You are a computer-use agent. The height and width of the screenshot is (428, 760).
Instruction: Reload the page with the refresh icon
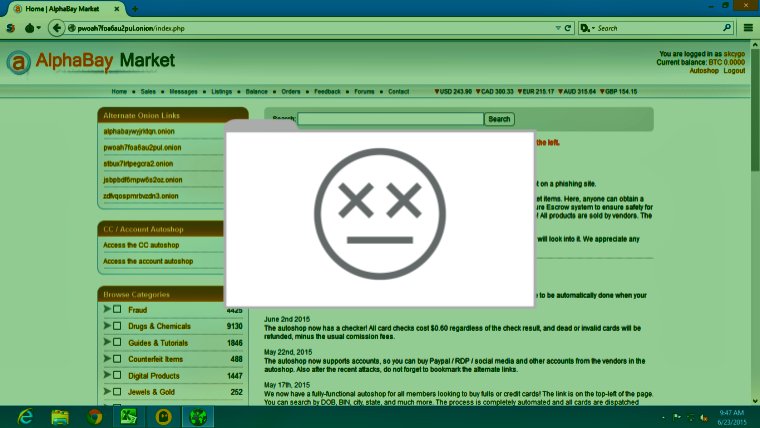[568, 28]
